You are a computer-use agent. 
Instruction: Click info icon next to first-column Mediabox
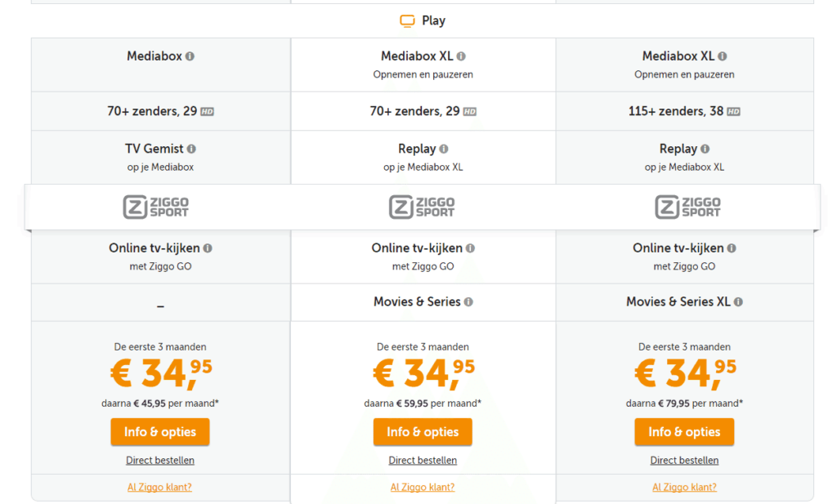tap(190, 57)
